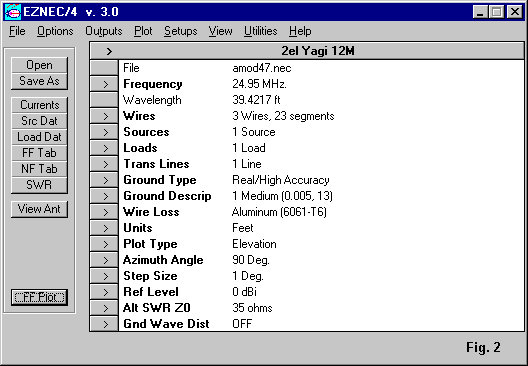Click the arrow beside the 2el Yagi 12M title
Screen dimensions: 528x366
pyautogui.click(x=109, y=51)
